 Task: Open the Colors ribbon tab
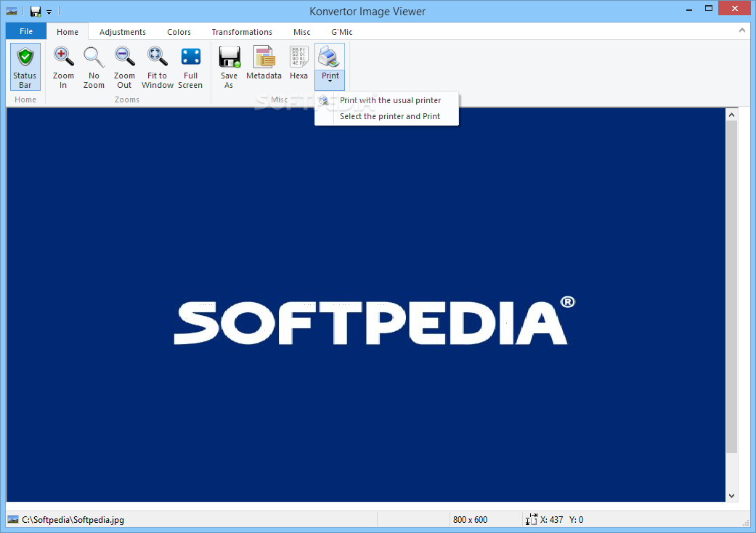(179, 32)
